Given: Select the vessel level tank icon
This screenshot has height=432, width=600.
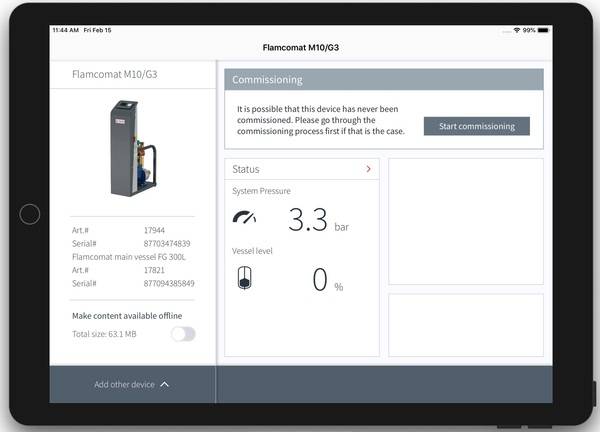Looking at the screenshot, I should pyautogui.click(x=245, y=278).
